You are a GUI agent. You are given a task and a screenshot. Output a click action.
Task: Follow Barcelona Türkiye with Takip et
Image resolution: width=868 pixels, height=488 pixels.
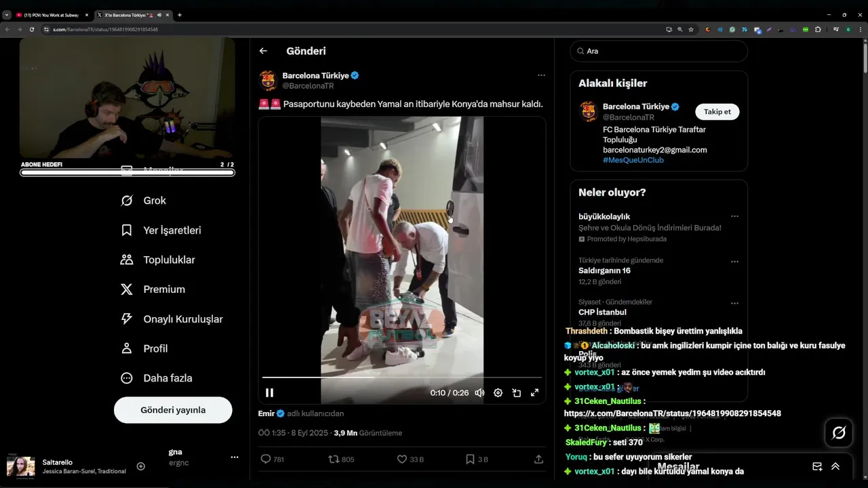click(717, 112)
